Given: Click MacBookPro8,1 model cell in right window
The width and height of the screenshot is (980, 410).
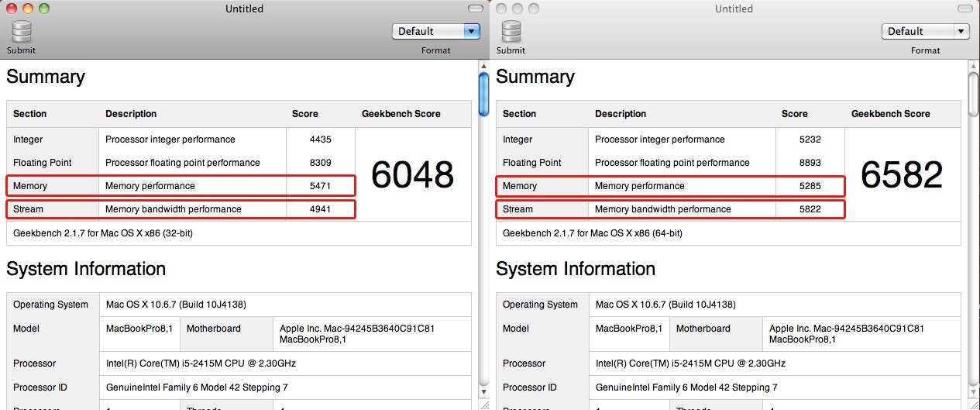Looking at the screenshot, I should click(629, 329).
